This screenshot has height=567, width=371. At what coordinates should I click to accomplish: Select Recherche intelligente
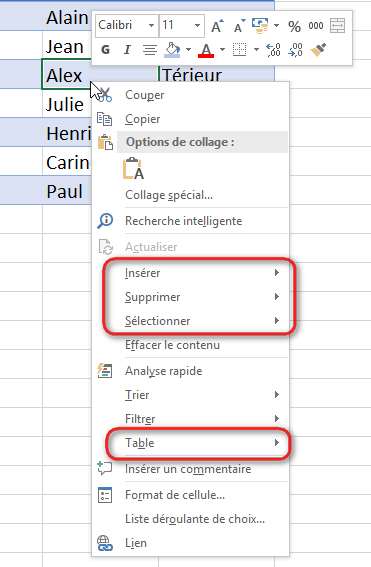(190, 221)
